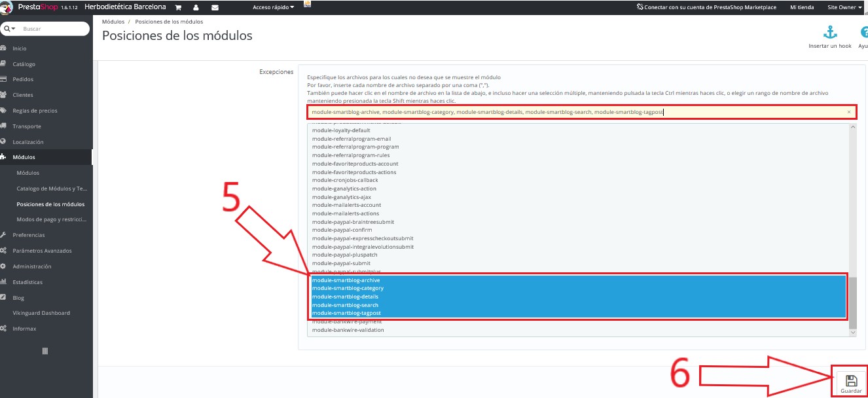Select module-loyalty-default in the list
This screenshot has width=868, height=398.
tap(341, 130)
